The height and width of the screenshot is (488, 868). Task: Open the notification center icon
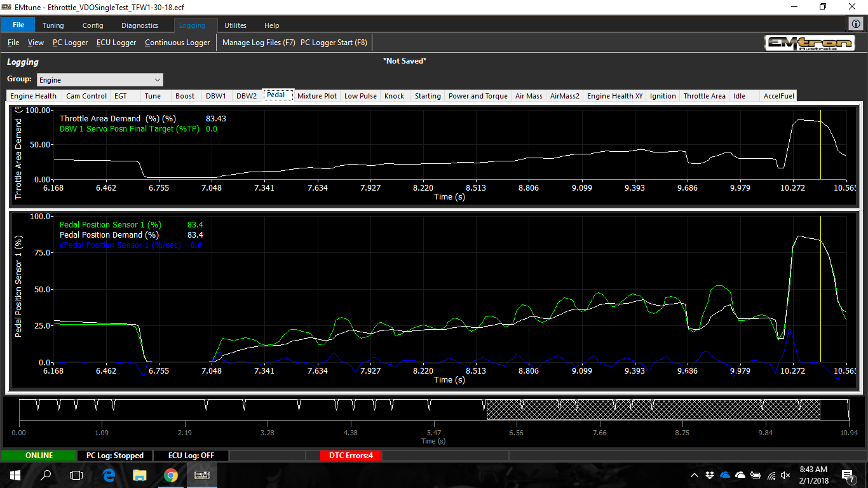tap(848, 475)
